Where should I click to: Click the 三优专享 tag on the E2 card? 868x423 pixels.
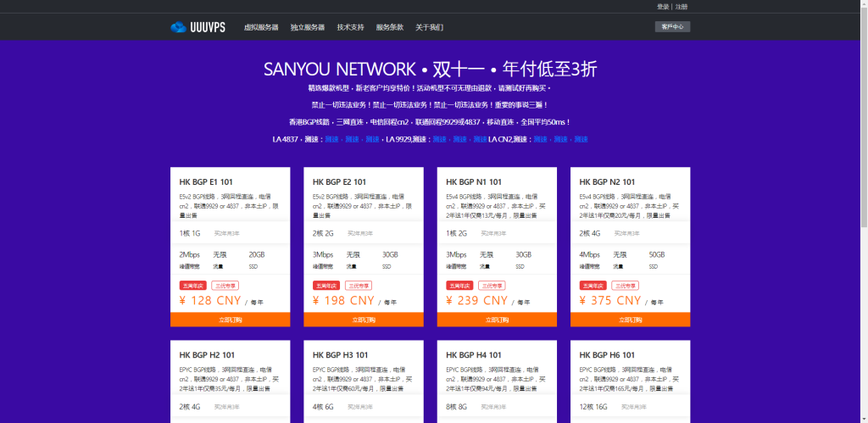click(x=359, y=286)
